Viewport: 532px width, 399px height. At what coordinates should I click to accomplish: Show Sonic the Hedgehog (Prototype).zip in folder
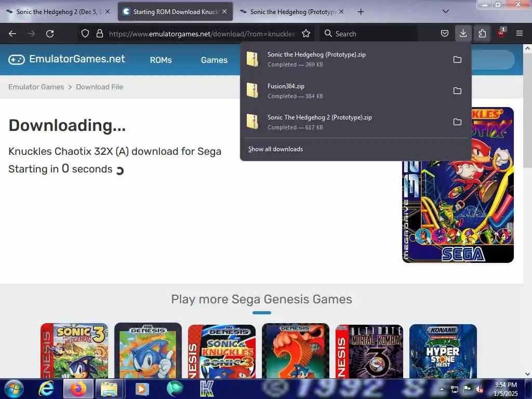tap(457, 60)
